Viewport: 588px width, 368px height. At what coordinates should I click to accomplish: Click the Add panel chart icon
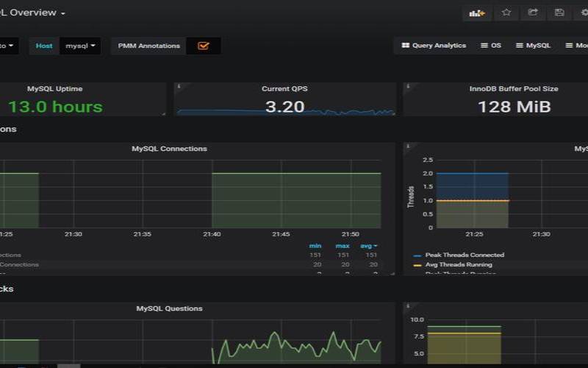tap(477, 13)
